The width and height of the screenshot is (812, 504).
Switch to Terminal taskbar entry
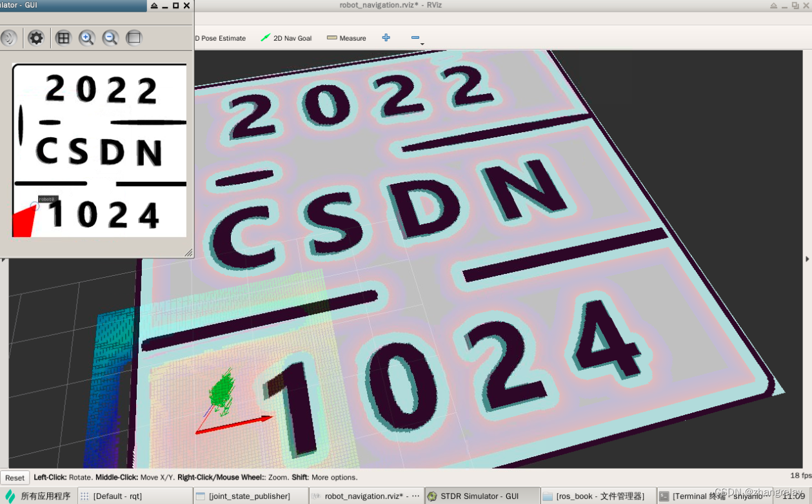[x=714, y=496]
